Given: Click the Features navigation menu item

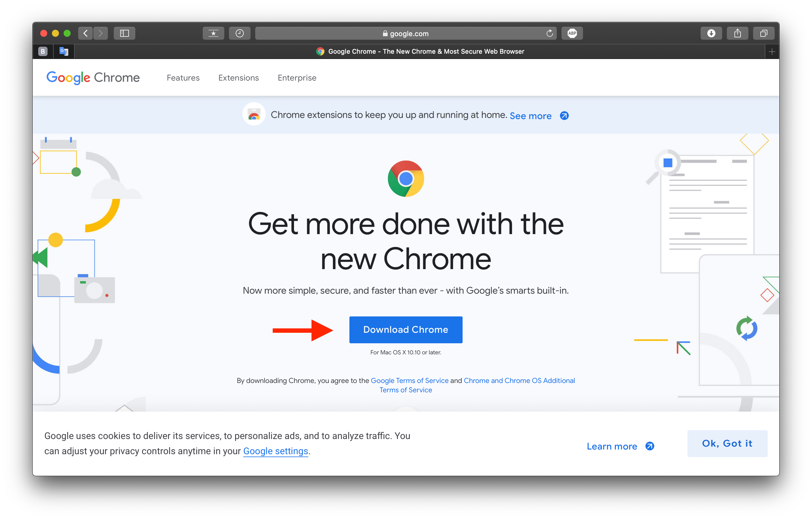Looking at the screenshot, I should 183,78.
